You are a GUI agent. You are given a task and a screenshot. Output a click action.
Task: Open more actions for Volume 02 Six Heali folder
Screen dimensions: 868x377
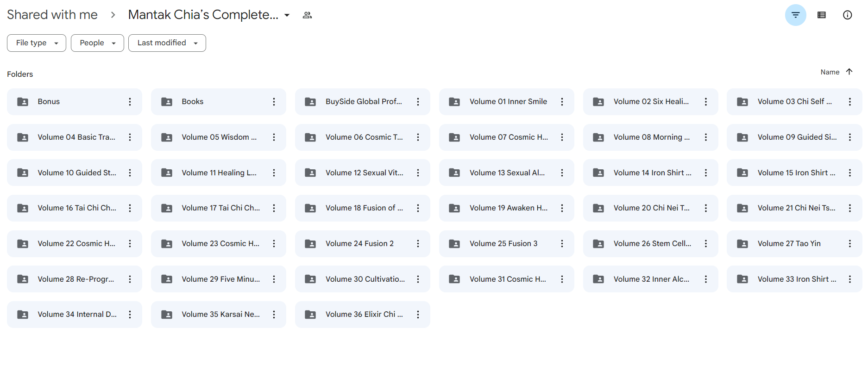[706, 102]
